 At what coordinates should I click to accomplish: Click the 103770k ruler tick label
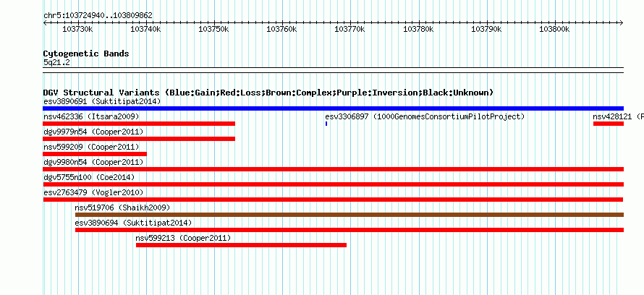pyautogui.click(x=350, y=29)
